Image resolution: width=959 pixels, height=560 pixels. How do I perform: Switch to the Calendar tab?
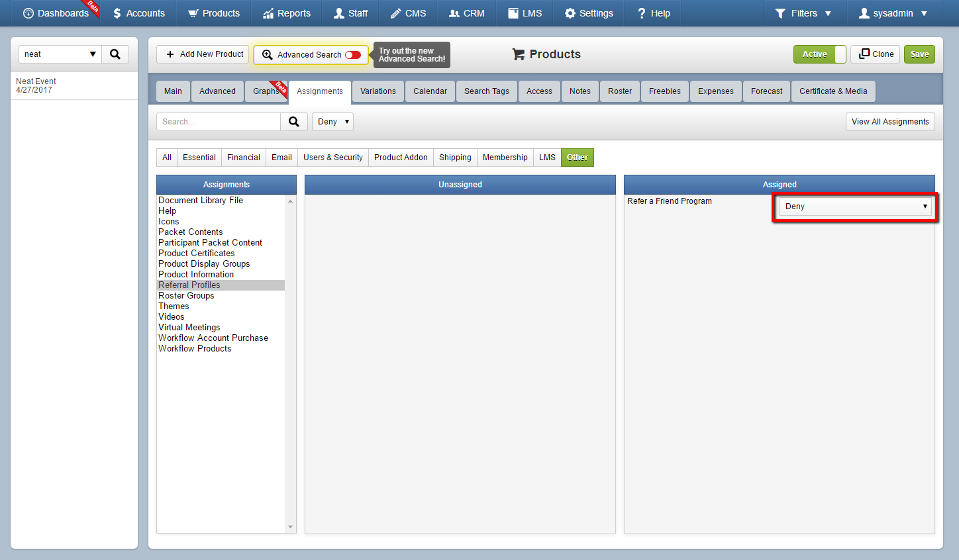(430, 91)
